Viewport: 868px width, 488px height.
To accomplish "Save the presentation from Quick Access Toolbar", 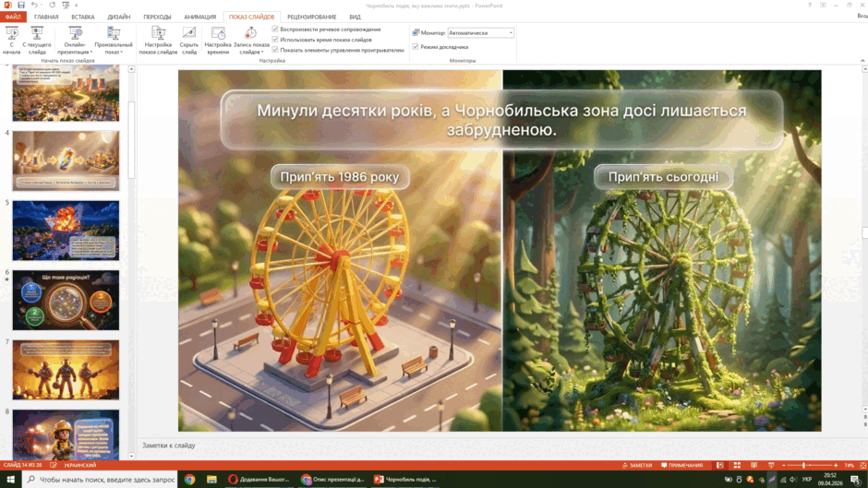I will pos(21,5).
